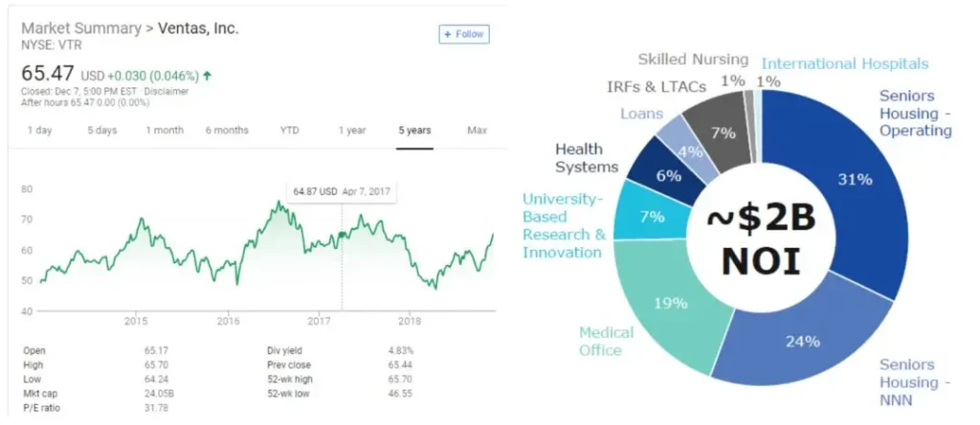980x425 pixels.
Task: Show the 1 year price chart
Action: (x=352, y=130)
